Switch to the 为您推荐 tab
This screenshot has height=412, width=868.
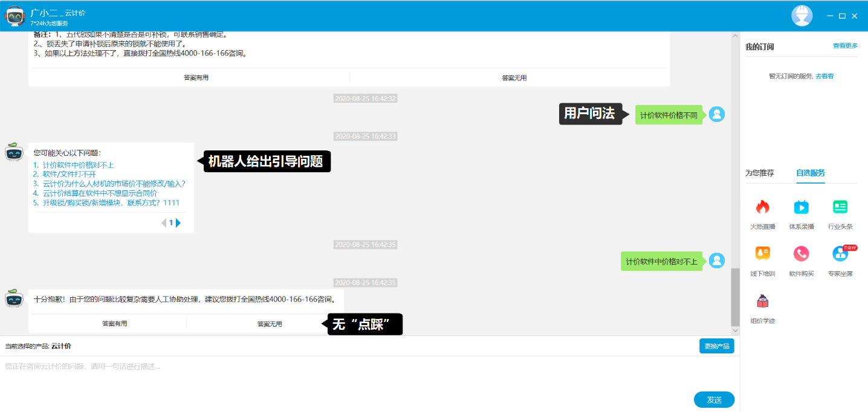[x=759, y=173]
